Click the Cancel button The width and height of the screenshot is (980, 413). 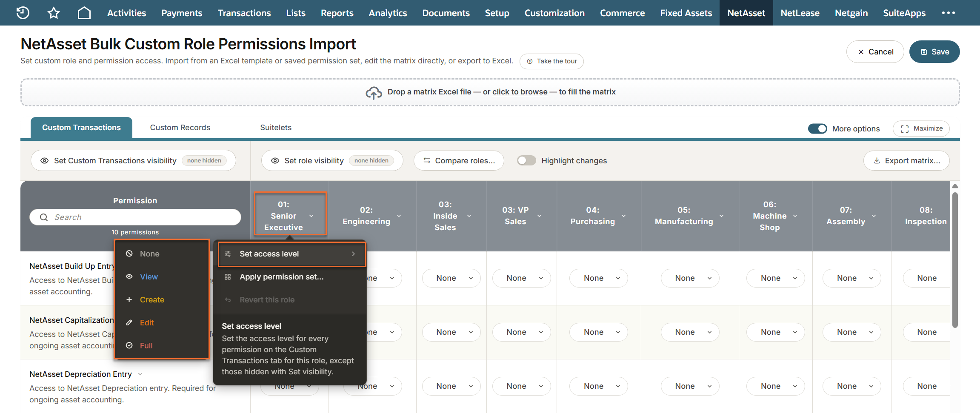[x=875, y=52]
